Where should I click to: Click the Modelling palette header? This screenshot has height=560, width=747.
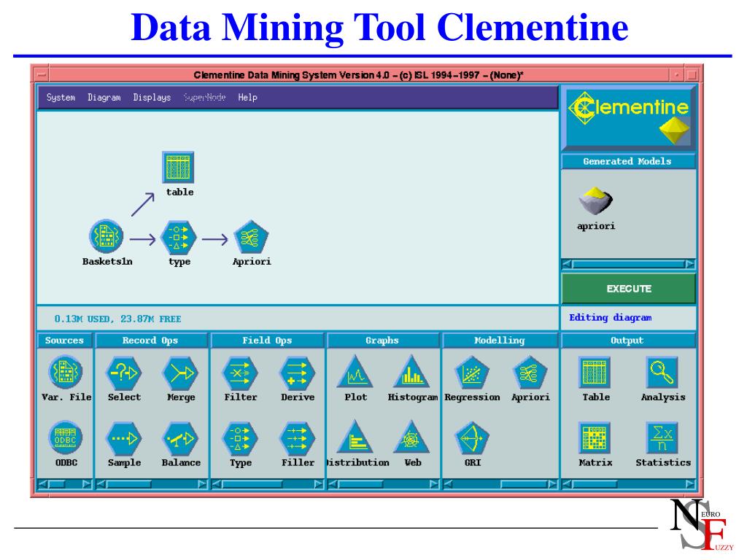point(499,341)
